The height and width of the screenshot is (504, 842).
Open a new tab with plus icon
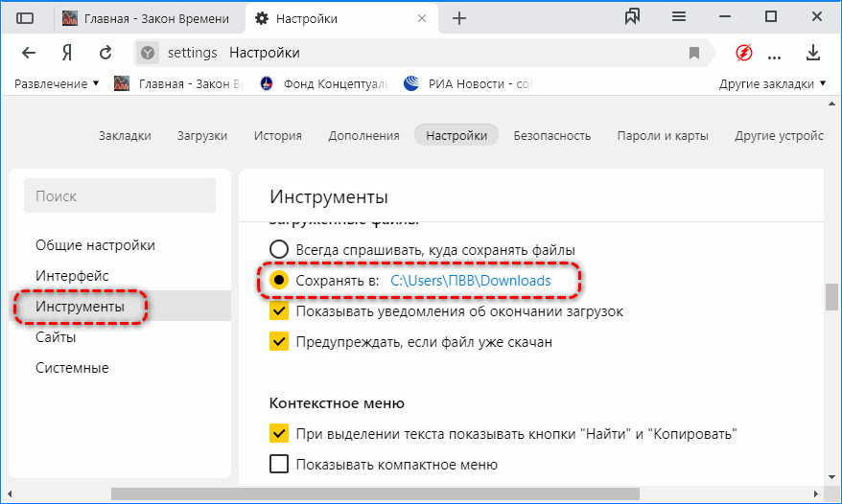click(x=459, y=17)
